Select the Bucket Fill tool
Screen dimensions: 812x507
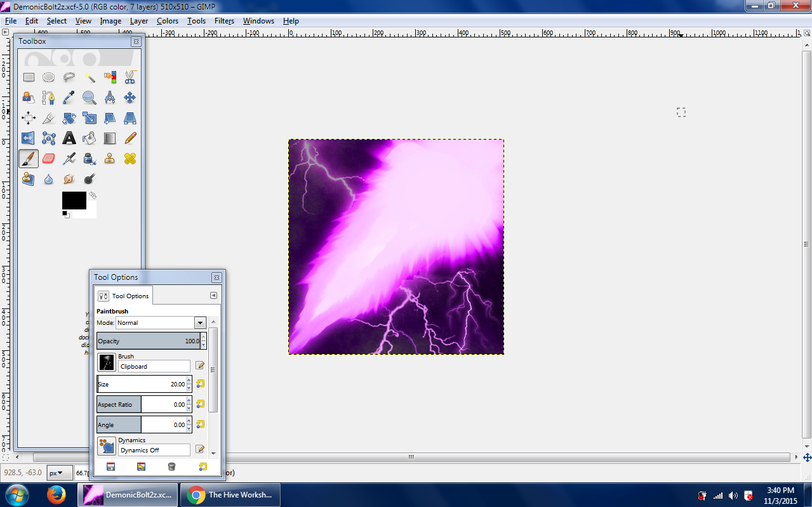click(x=90, y=138)
